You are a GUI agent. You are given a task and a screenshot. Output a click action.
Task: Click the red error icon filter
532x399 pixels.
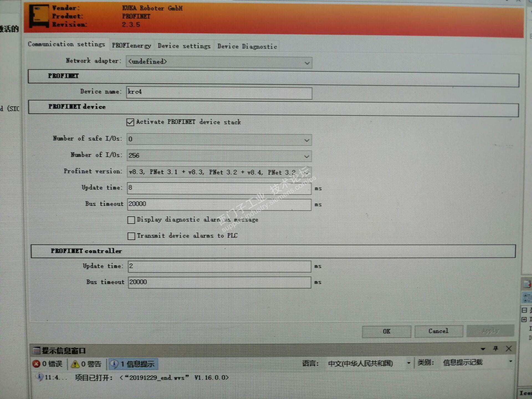[36, 364]
